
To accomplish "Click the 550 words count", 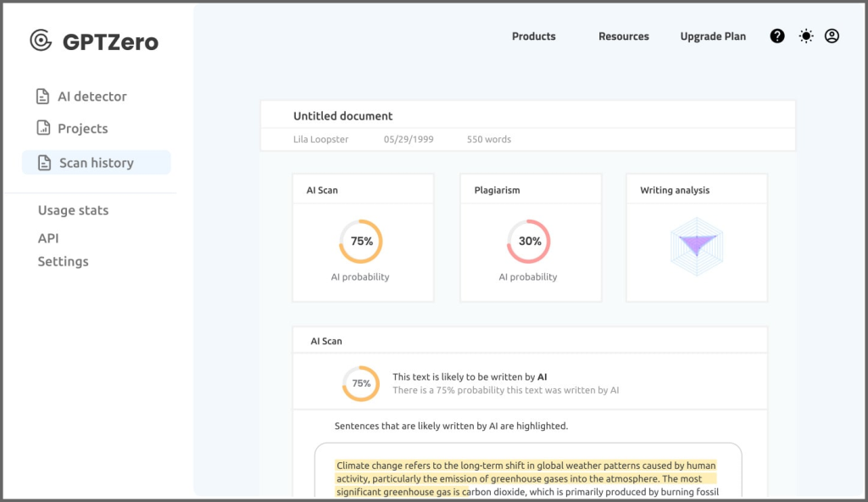I will point(489,139).
